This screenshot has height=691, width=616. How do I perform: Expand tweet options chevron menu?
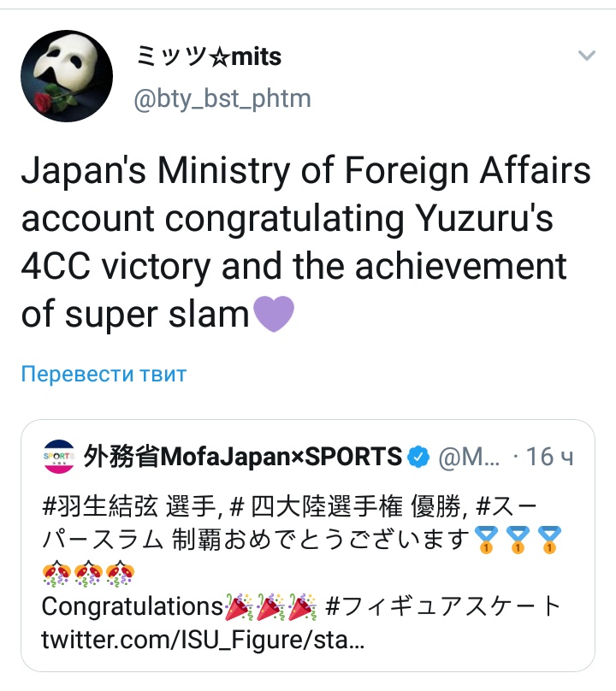[x=586, y=55]
